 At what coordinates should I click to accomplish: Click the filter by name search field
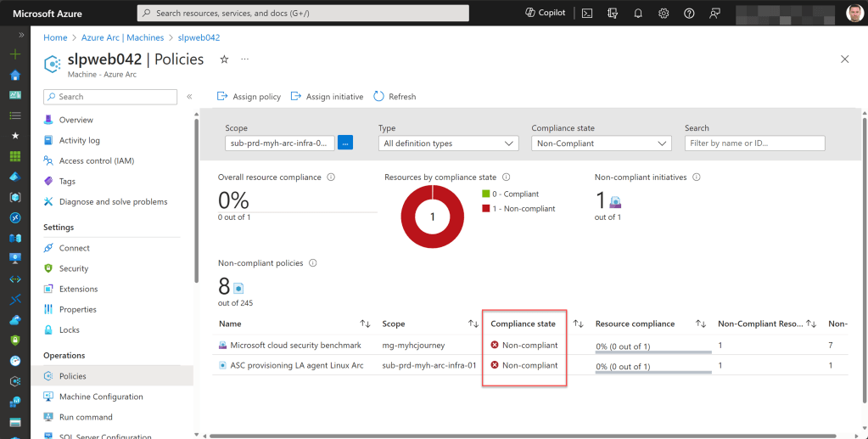pos(754,144)
